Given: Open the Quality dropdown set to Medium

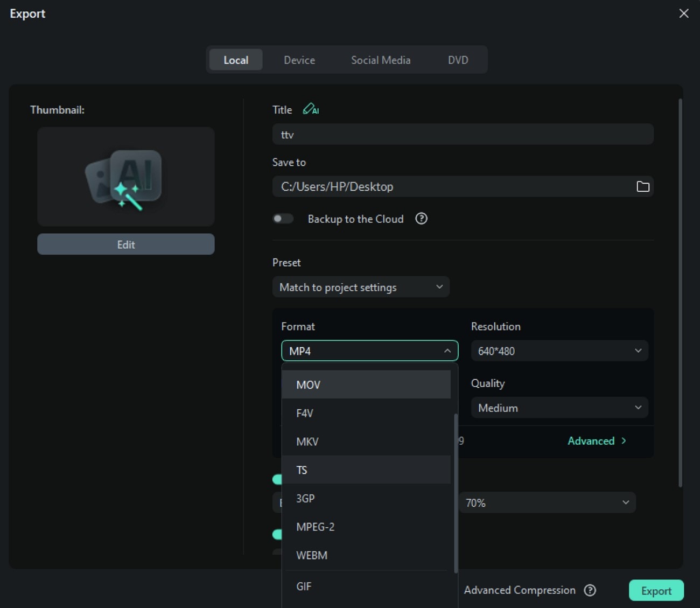Looking at the screenshot, I should point(559,408).
